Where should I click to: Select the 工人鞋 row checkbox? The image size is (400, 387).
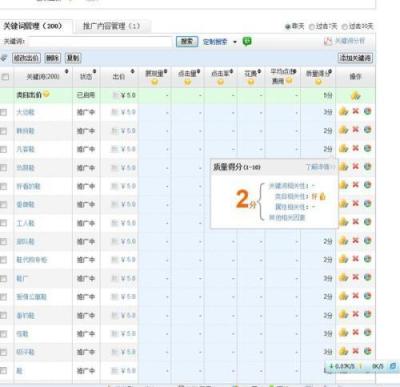4,223
